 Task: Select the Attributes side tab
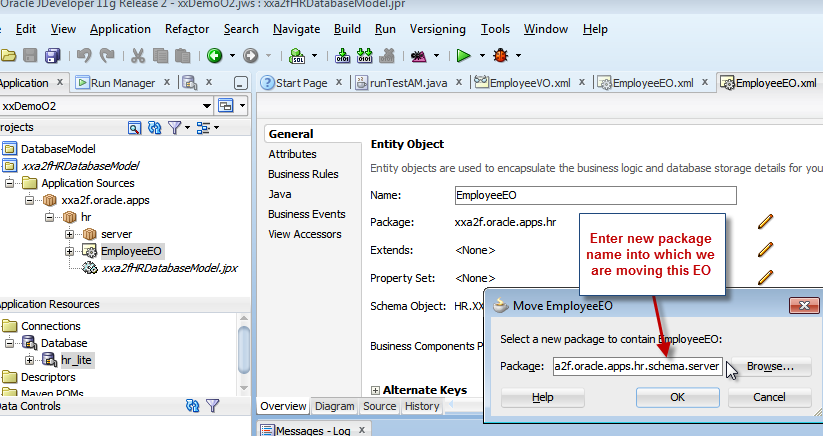[292, 154]
